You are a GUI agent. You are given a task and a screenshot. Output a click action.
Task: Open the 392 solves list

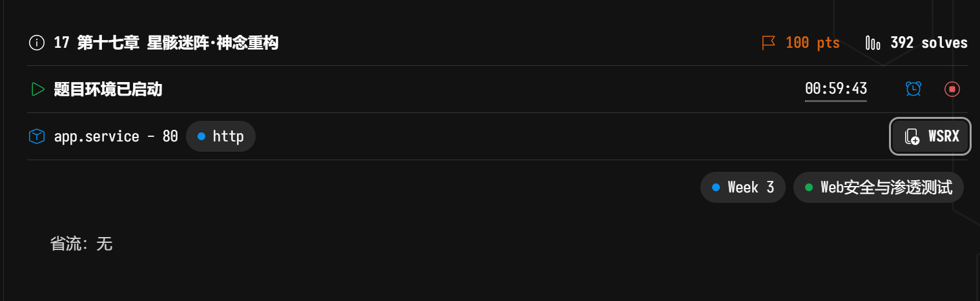tap(928, 43)
